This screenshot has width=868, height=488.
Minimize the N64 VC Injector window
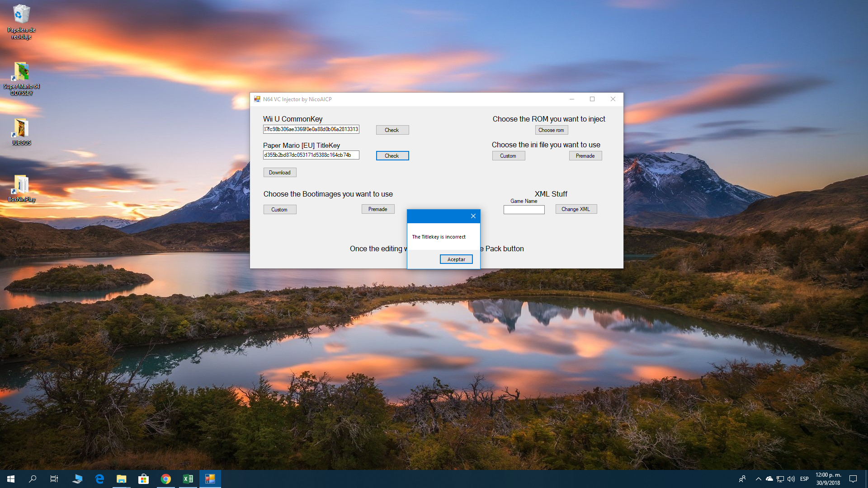572,99
